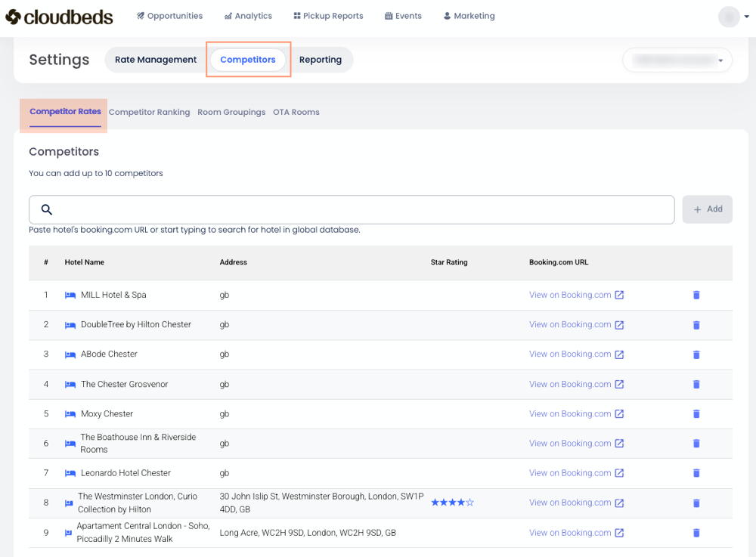Delete MILL Hotel & Spa competitor
The width and height of the screenshot is (756, 557).
pos(696,296)
